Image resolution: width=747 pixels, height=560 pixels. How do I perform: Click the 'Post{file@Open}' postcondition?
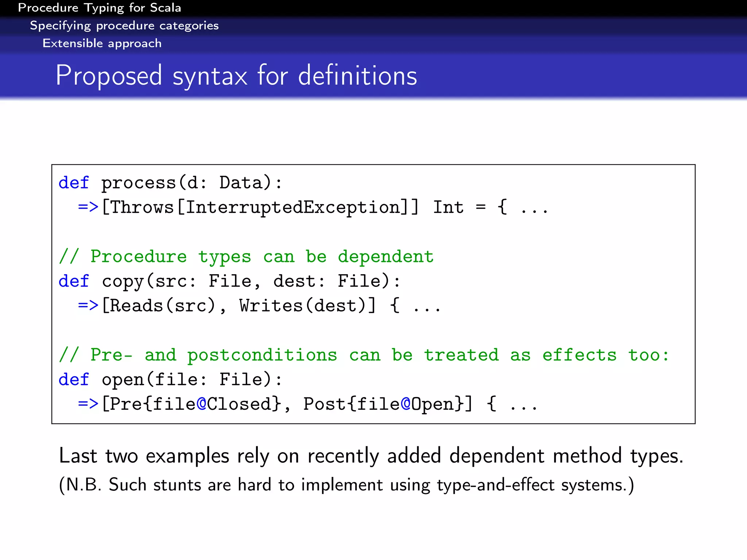click(x=383, y=404)
